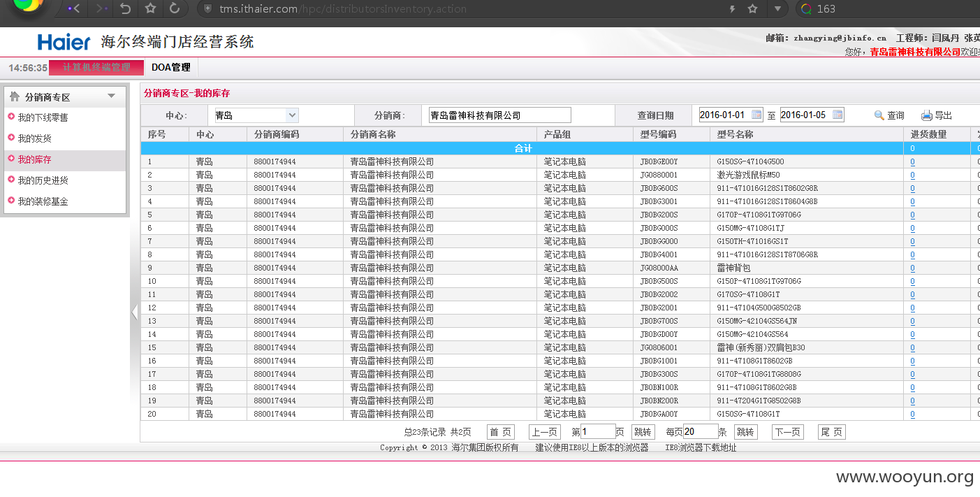Click model code JBOBN200R

point(659,401)
